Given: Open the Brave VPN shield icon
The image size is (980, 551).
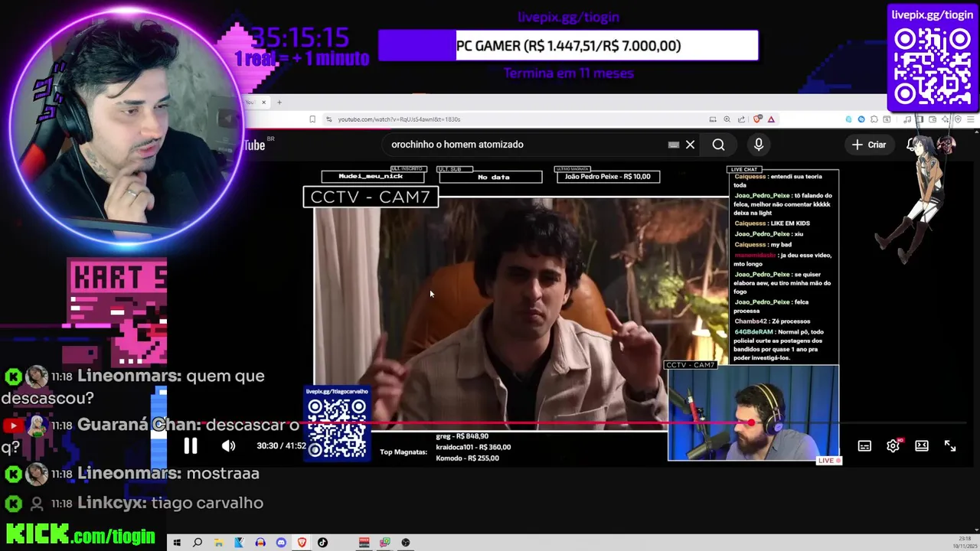Looking at the screenshot, I should pyautogui.click(x=958, y=119).
